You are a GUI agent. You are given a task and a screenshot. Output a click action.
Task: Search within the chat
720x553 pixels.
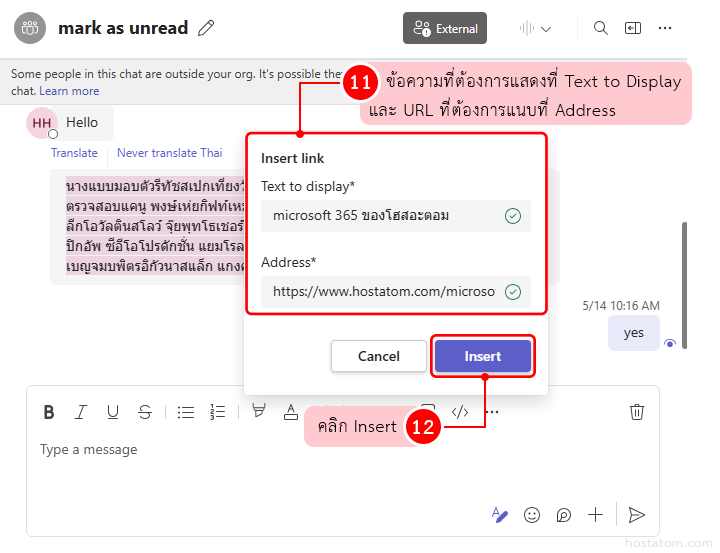tap(601, 28)
